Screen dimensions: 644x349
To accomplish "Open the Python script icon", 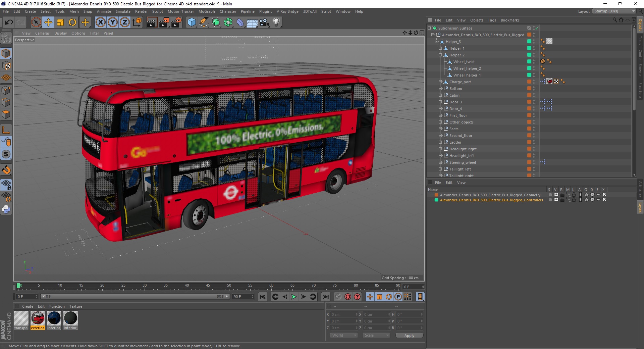I will pyautogui.click(x=6, y=209).
